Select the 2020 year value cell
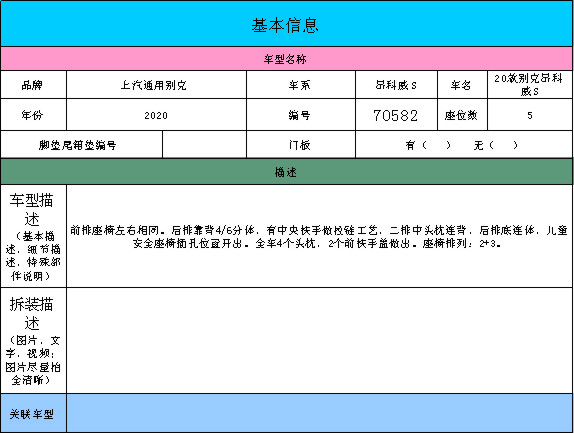 pos(156,115)
